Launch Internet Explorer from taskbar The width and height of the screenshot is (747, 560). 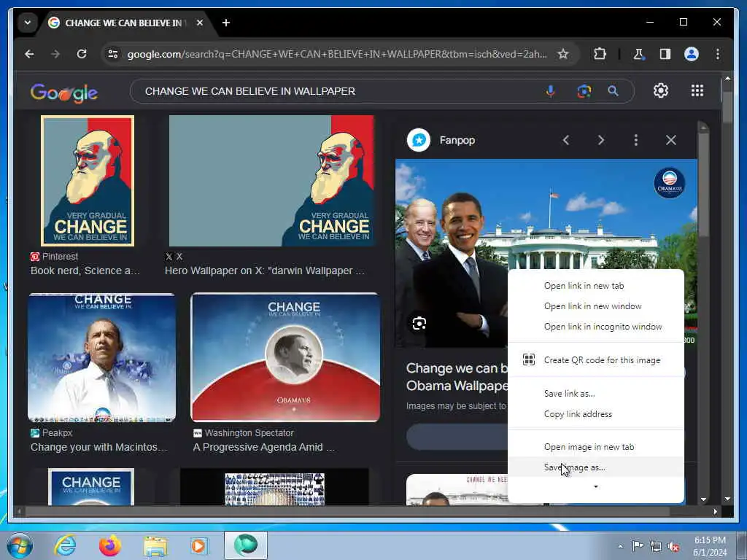pyautogui.click(x=65, y=545)
